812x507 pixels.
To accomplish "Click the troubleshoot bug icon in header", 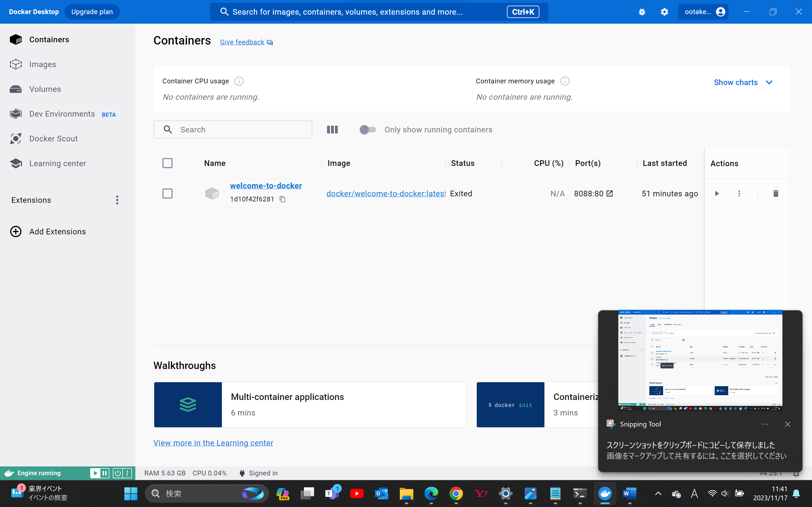I will point(641,12).
